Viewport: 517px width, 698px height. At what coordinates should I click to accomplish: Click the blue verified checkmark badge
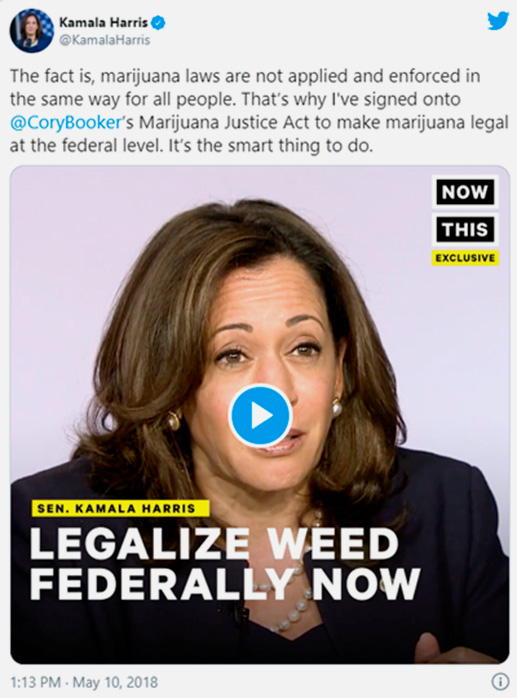point(158,22)
